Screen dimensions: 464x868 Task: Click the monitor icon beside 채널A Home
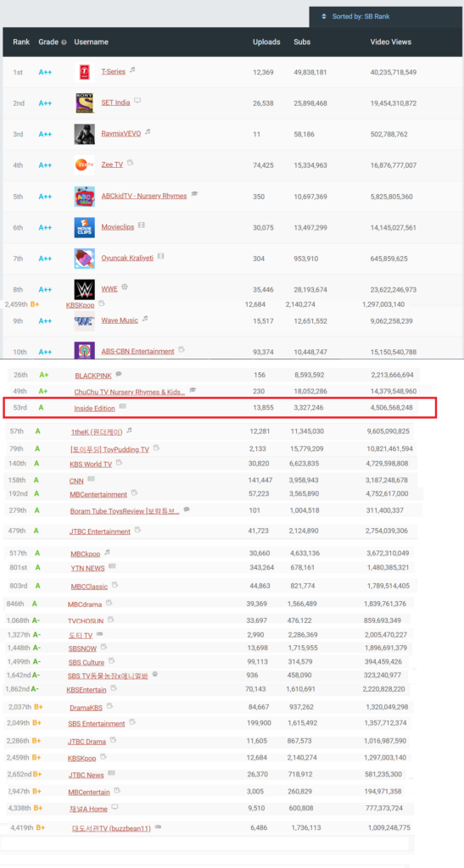pos(115,807)
